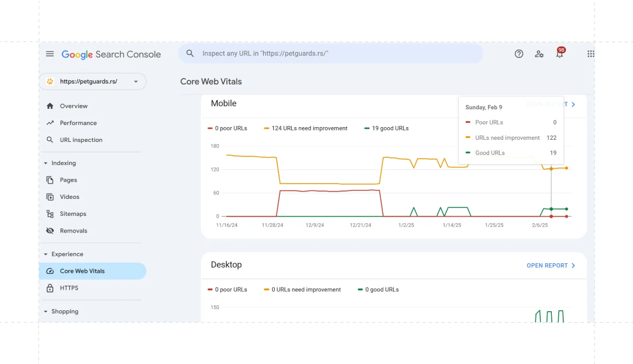Click the Videos icon in sidebar

(50, 197)
